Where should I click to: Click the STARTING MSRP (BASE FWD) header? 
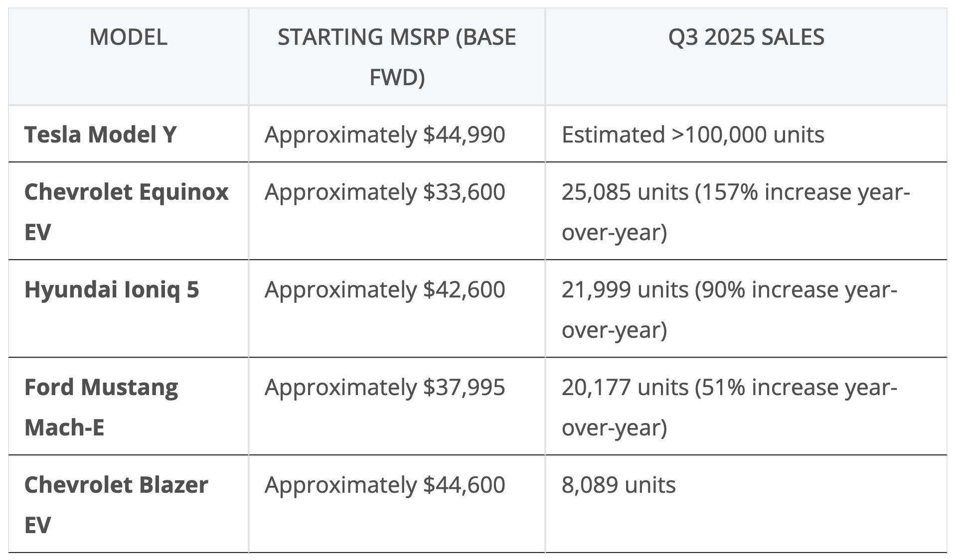click(397, 57)
